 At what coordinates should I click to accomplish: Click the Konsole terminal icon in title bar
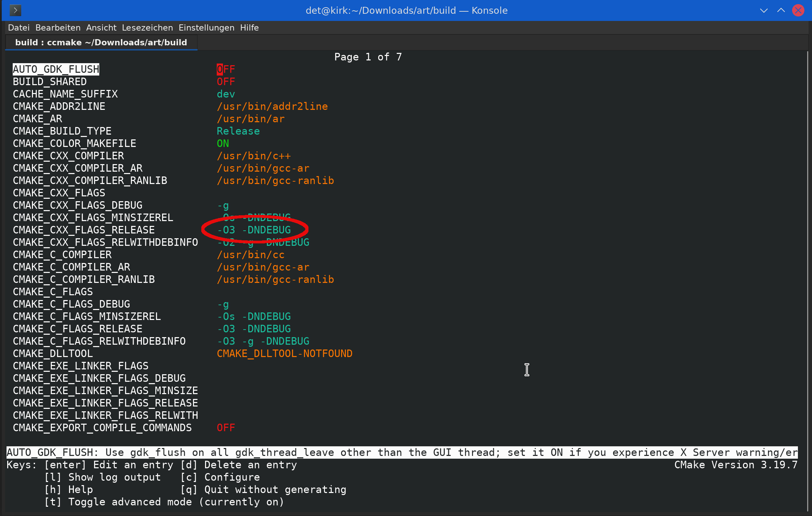point(15,10)
